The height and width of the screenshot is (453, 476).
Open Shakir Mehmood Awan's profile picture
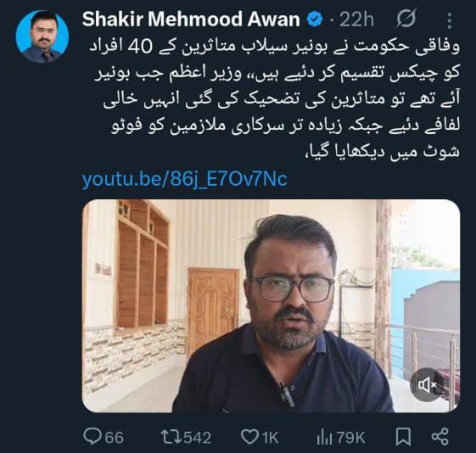tap(42, 36)
